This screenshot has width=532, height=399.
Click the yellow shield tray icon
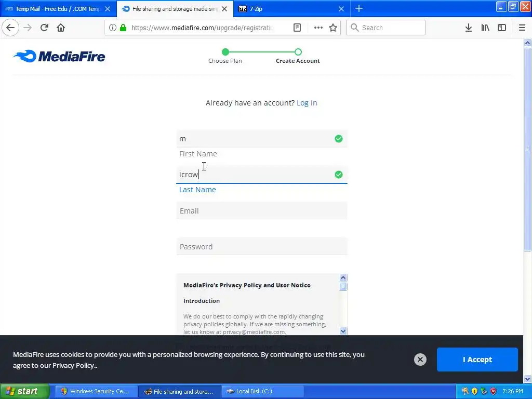pyautogui.click(x=474, y=391)
